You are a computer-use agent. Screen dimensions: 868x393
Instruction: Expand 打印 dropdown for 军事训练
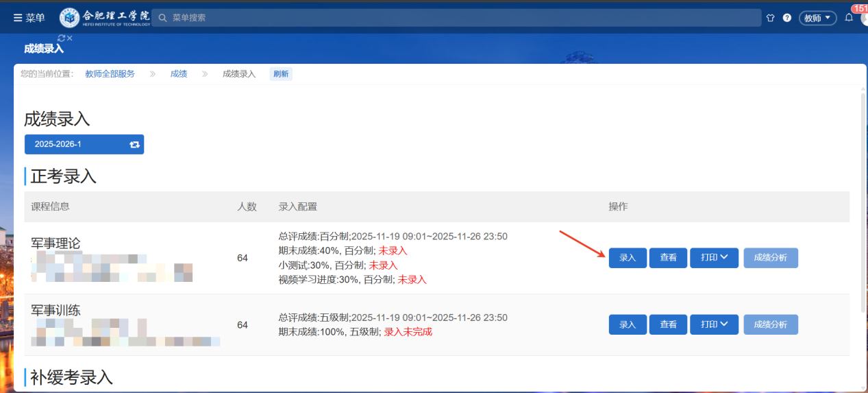coord(714,324)
